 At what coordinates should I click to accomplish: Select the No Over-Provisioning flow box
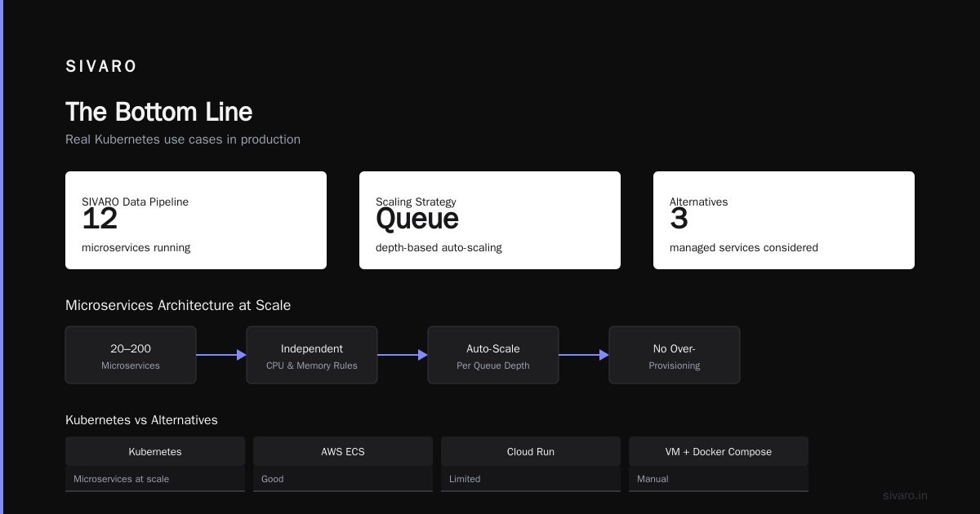[x=675, y=355]
